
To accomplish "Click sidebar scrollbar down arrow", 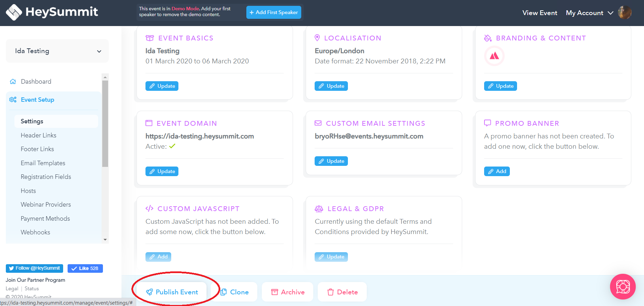I will tap(105, 240).
